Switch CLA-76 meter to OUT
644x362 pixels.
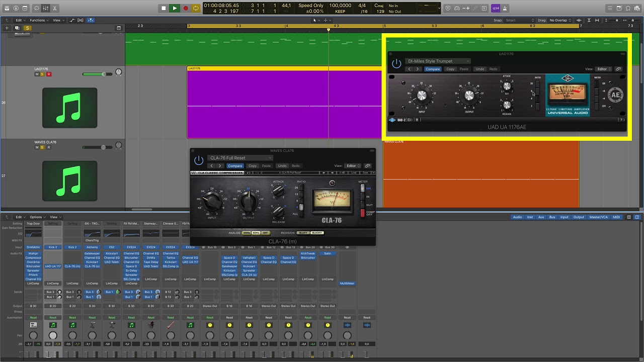(x=362, y=205)
